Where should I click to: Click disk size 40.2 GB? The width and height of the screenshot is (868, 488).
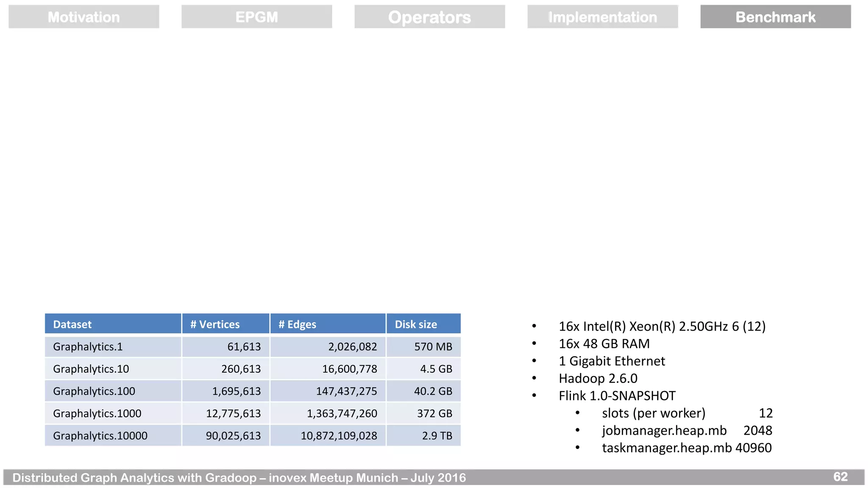(423, 391)
